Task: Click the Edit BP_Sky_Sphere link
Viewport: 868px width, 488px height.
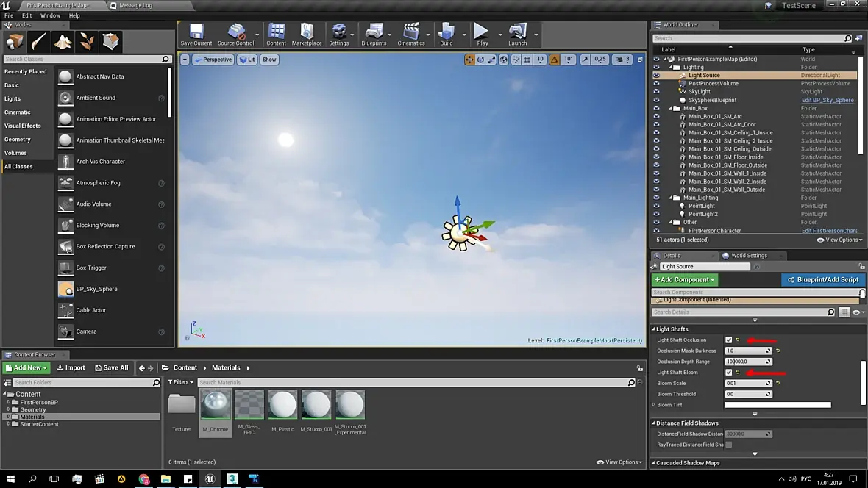Action: click(828, 100)
